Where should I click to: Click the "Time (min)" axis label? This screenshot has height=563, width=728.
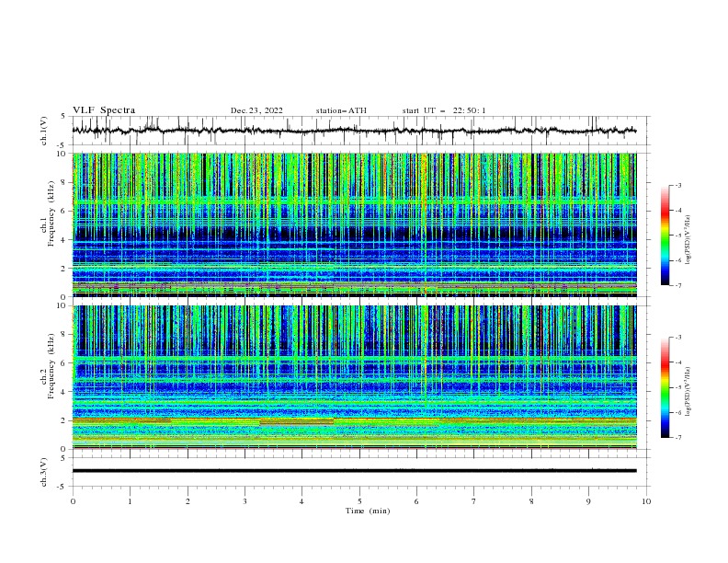tap(368, 511)
